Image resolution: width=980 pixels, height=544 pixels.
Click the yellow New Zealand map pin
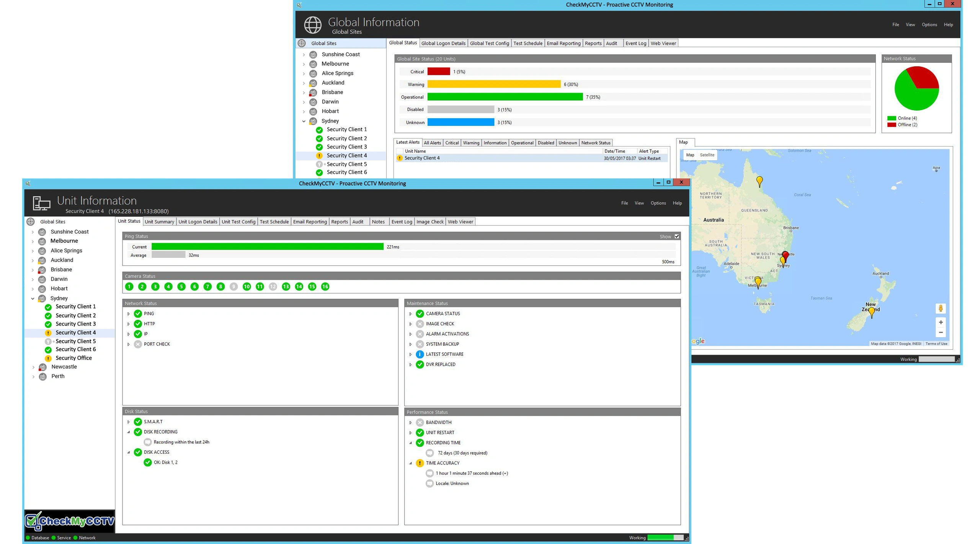[x=872, y=313]
